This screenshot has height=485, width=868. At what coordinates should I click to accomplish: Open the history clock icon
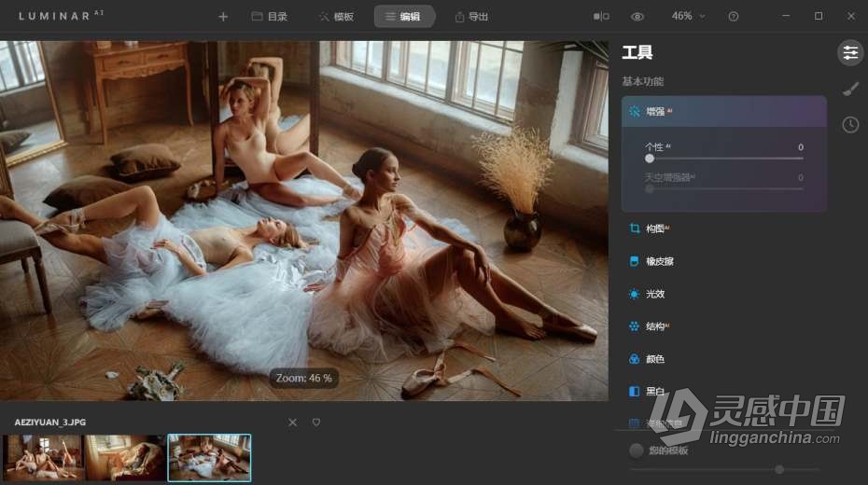(850, 124)
